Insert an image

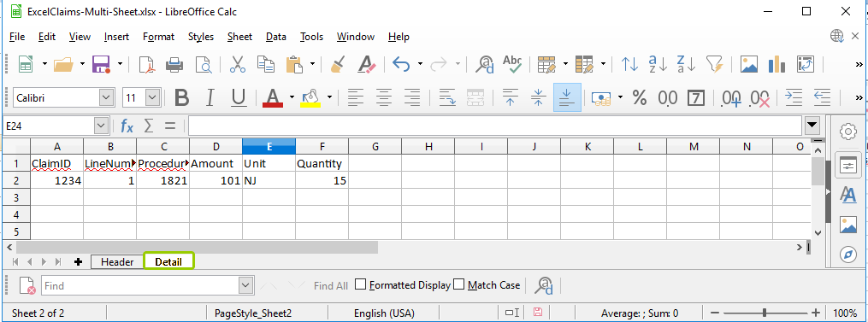coord(749,64)
